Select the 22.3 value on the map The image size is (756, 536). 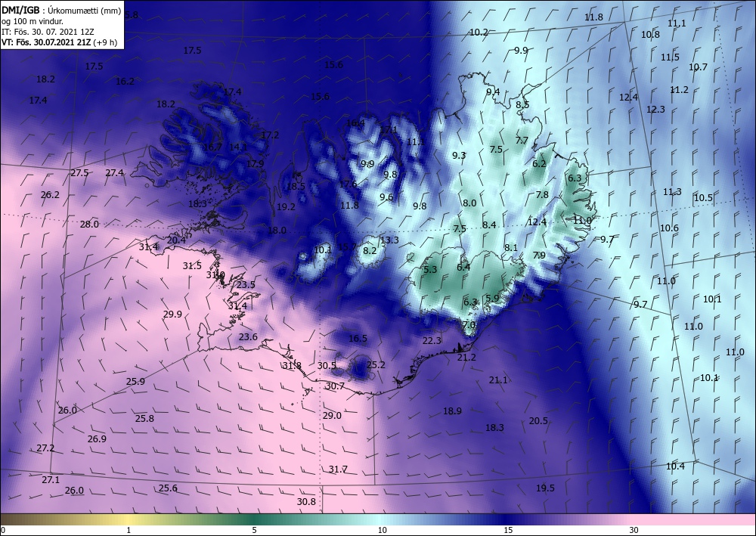[x=432, y=340]
